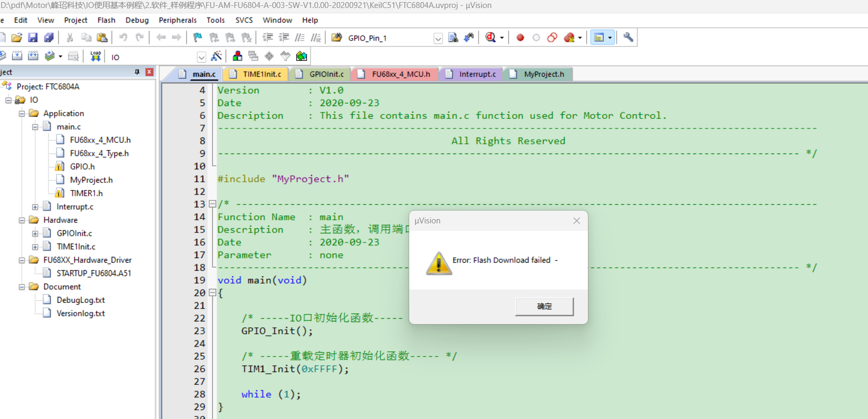Screen dimensions: 868x419
Task: Open the GPIO_Pin_1 find combo dropdown arrow
Action: coord(438,38)
